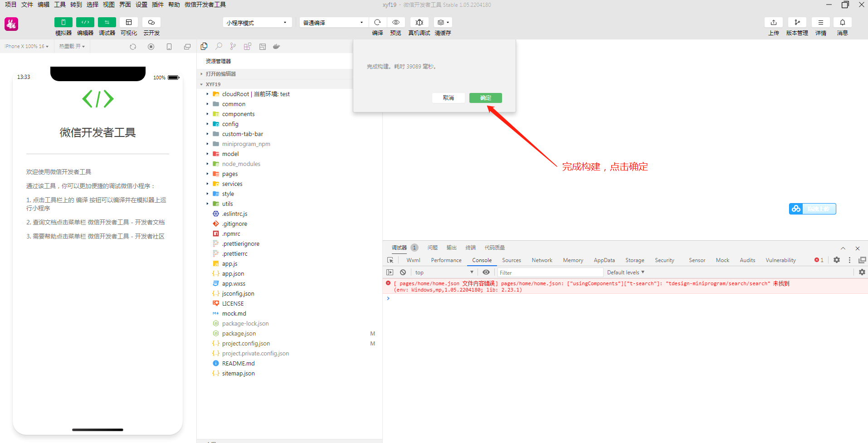This screenshot has height=443, width=868.
Task: Open DevTools settings gear beside error count
Action: [x=837, y=260]
